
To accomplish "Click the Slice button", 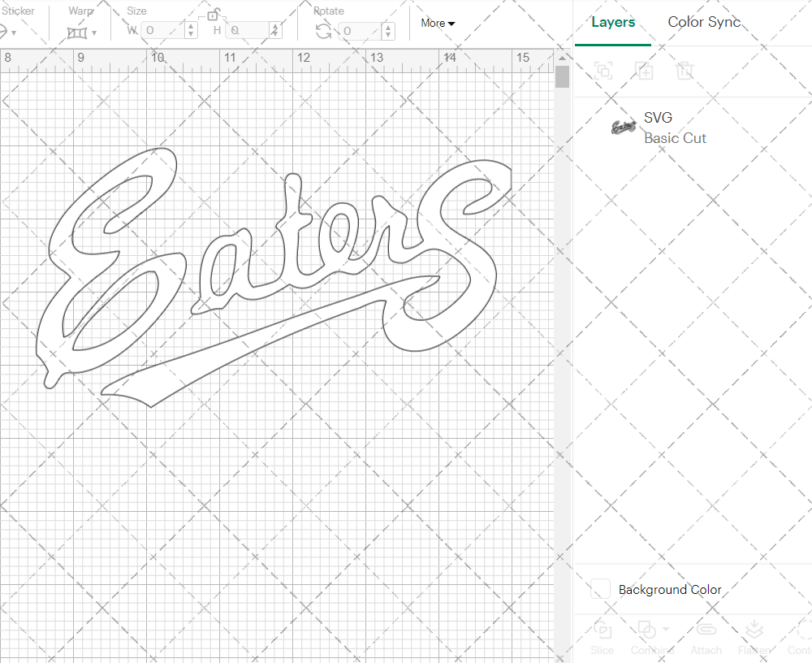I will [x=603, y=638].
